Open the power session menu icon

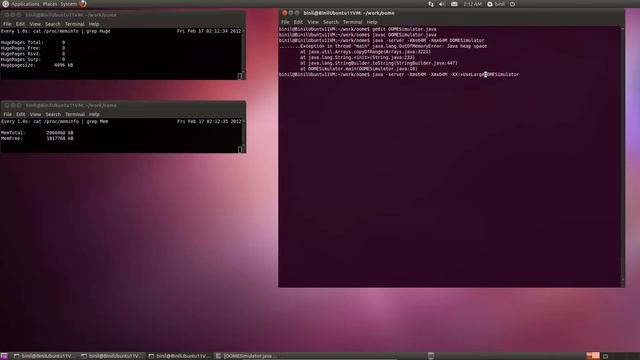pyautogui.click(x=513, y=4)
